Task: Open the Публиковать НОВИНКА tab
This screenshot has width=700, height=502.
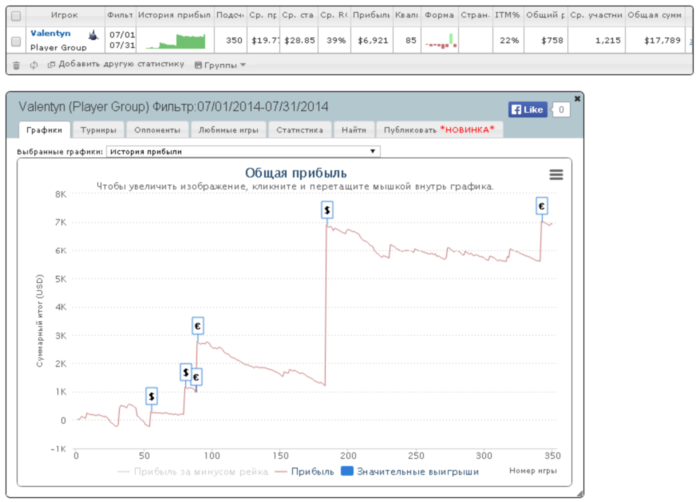Action: point(439,130)
